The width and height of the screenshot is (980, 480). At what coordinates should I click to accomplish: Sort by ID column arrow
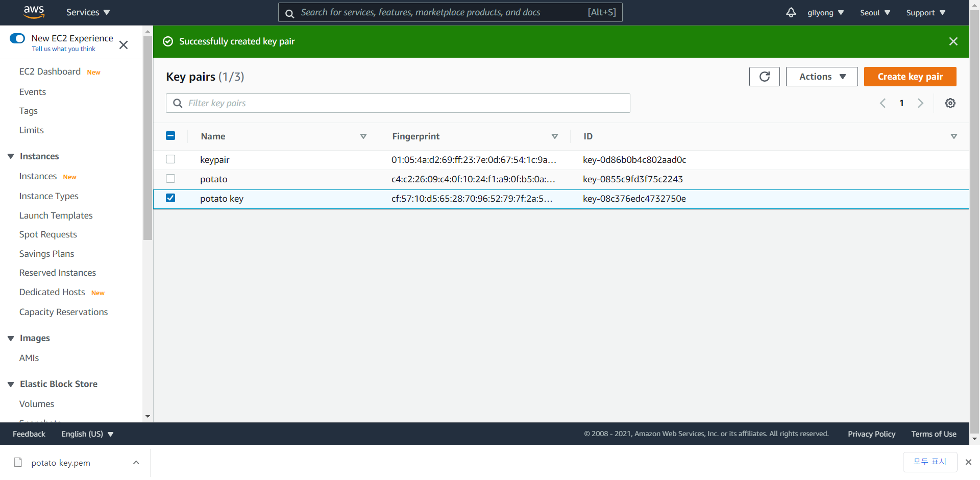953,136
